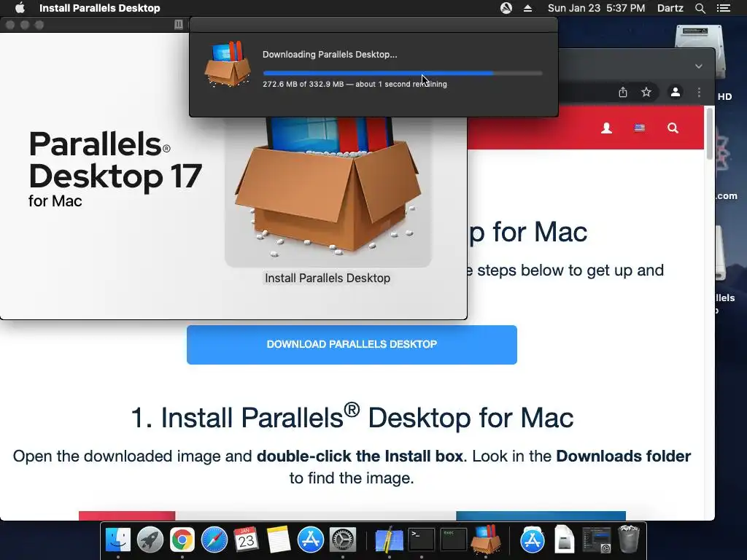The image size is (747, 560).
Task: Click the Dartz user name in menu bar
Action: click(x=670, y=8)
